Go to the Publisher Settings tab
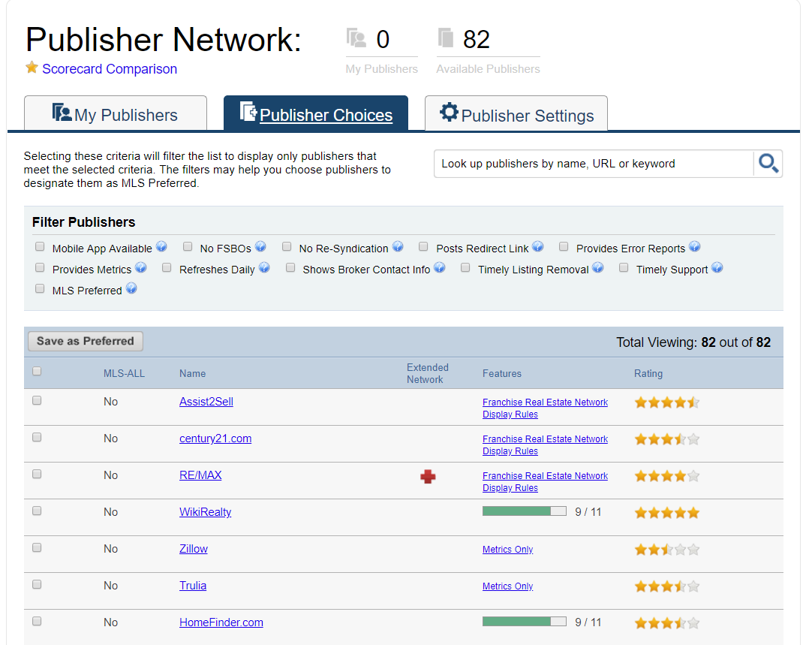Screen dimensions: 812x645 click(x=516, y=113)
